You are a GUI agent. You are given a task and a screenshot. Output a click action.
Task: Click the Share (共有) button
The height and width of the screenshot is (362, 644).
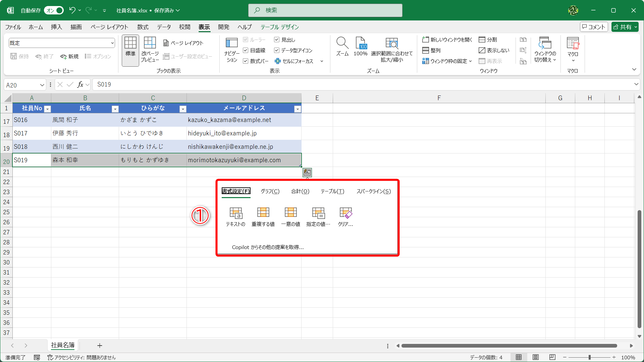(x=623, y=27)
